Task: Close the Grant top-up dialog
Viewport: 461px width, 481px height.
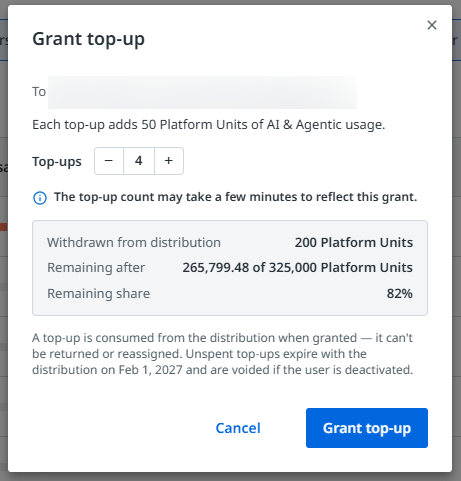Action: coord(432,25)
